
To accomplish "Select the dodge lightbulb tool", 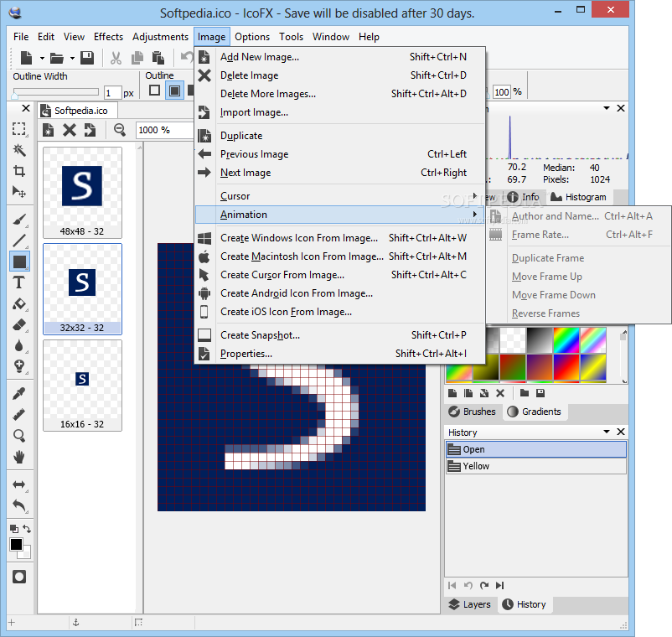I will pyautogui.click(x=19, y=366).
